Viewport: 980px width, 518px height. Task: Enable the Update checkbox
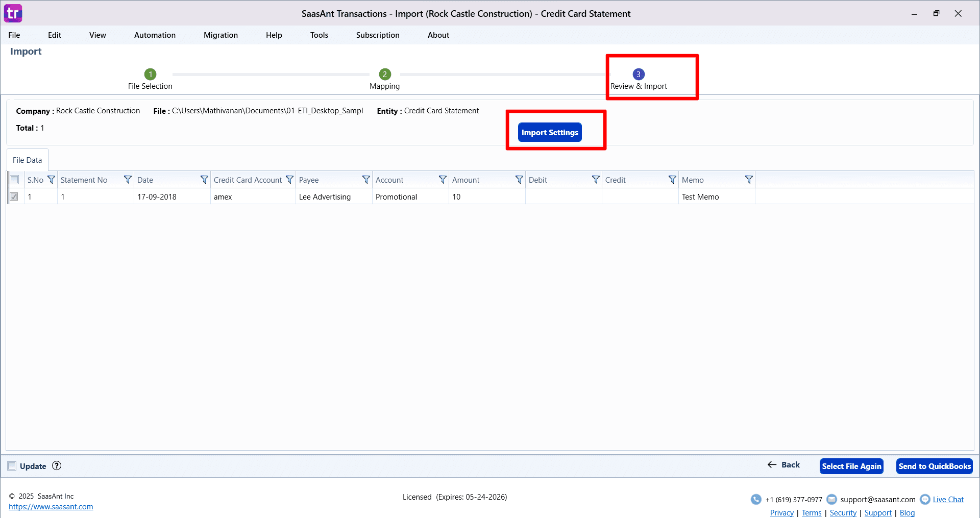coord(12,466)
